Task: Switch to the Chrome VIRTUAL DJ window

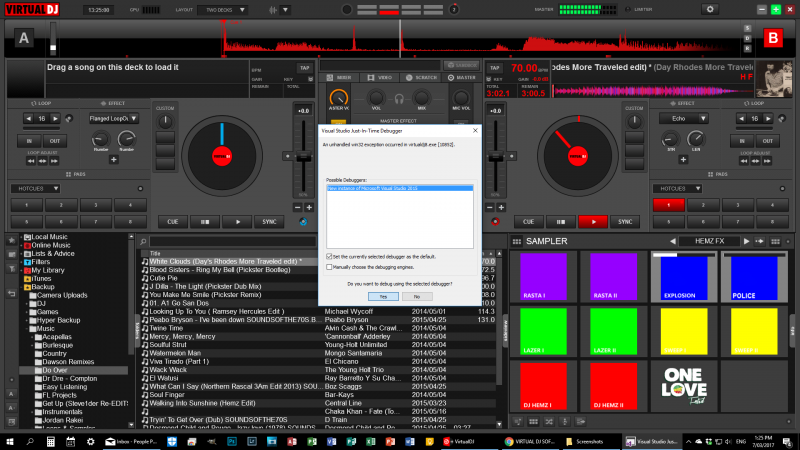Action: [529, 442]
